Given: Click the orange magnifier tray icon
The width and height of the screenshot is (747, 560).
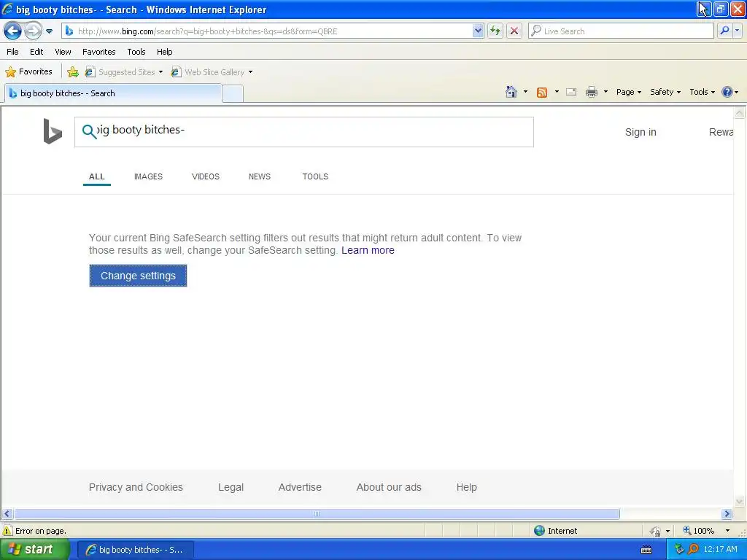Looking at the screenshot, I should pyautogui.click(x=693, y=549).
